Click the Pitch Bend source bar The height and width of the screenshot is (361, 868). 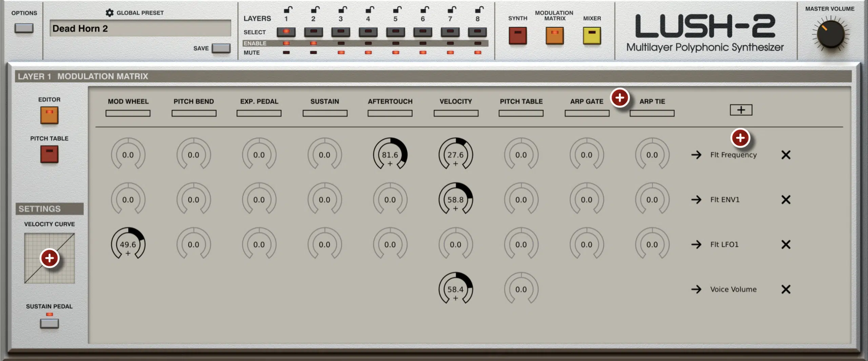[194, 113]
